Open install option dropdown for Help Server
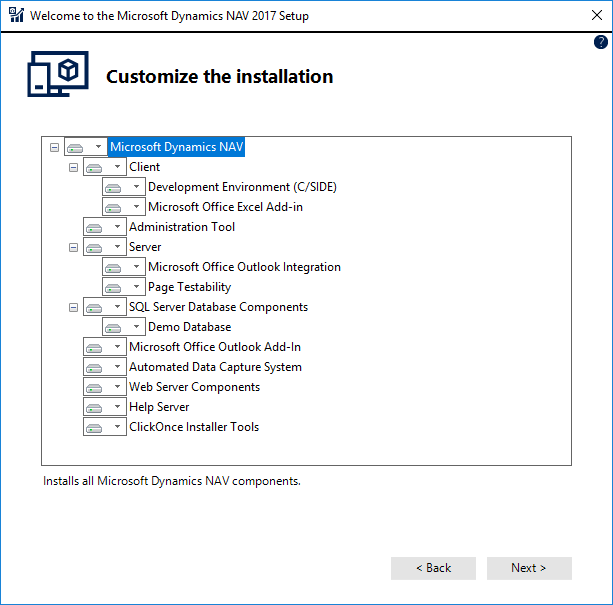 tap(104, 407)
